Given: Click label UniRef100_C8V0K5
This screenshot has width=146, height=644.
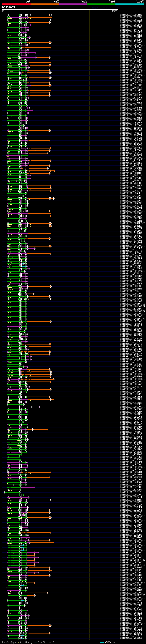Looking at the screenshot, I should [131, 276].
